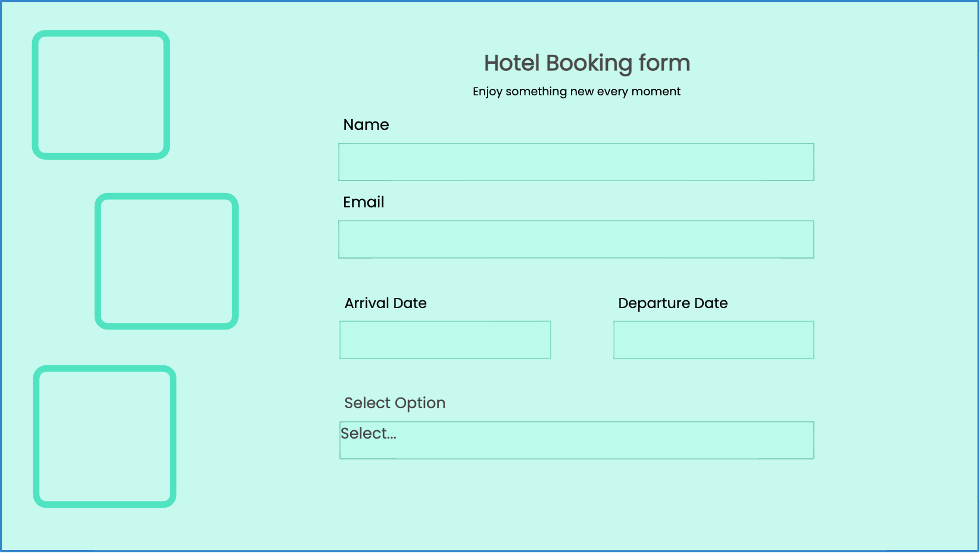Click the Select Option label text
The width and height of the screenshot is (980, 553).
point(395,403)
